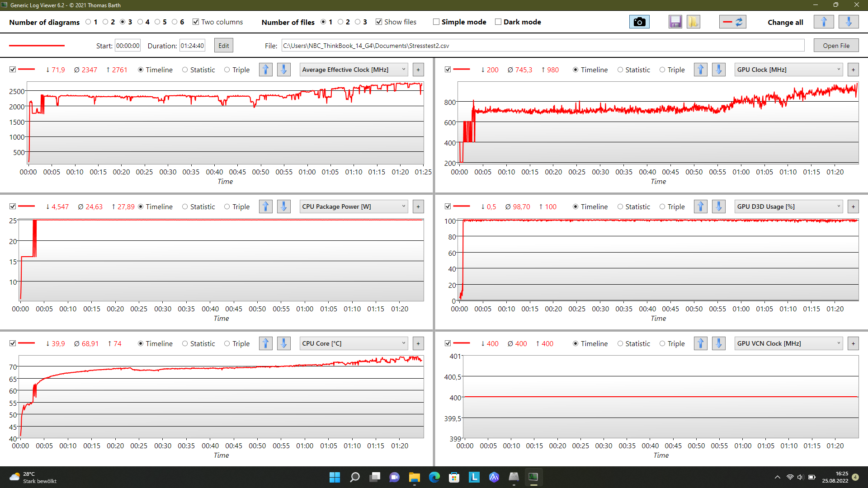Click Change all up arrow button
The height and width of the screenshot is (488, 868).
click(x=823, y=22)
